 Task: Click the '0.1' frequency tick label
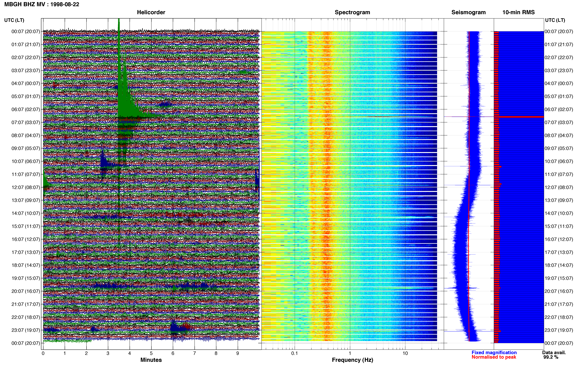click(x=295, y=353)
